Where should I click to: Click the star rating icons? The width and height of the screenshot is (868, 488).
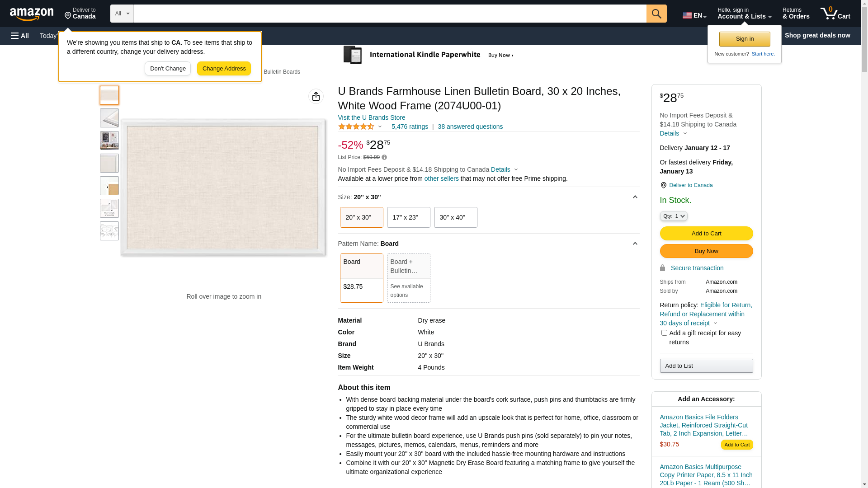(x=356, y=127)
